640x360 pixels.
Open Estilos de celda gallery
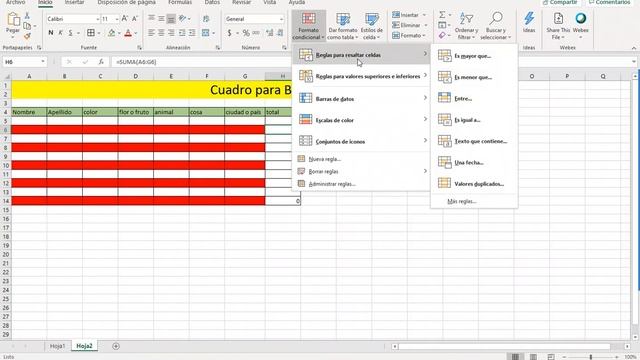(372, 26)
